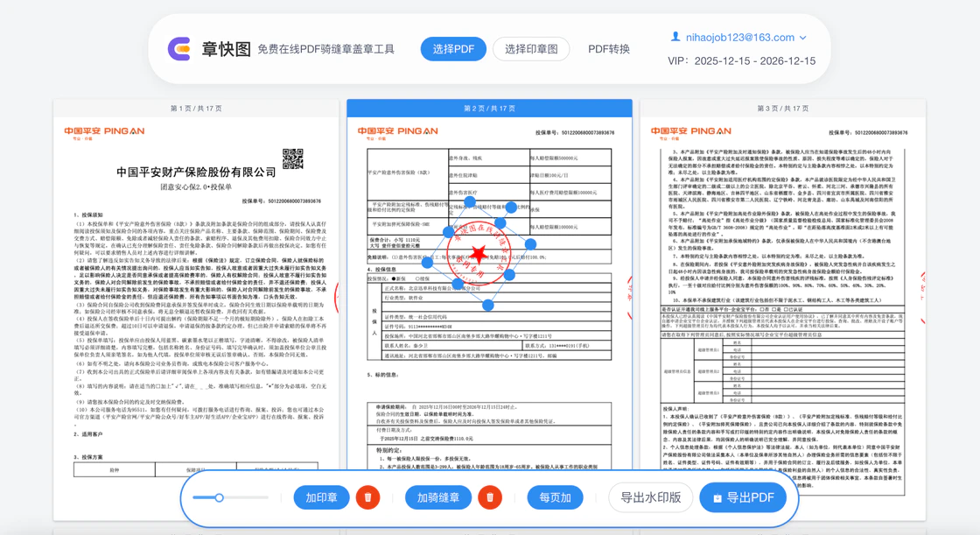Viewport: 980px width, 535px height.
Task: Open the 选择印章图 tab
Action: [x=531, y=49]
